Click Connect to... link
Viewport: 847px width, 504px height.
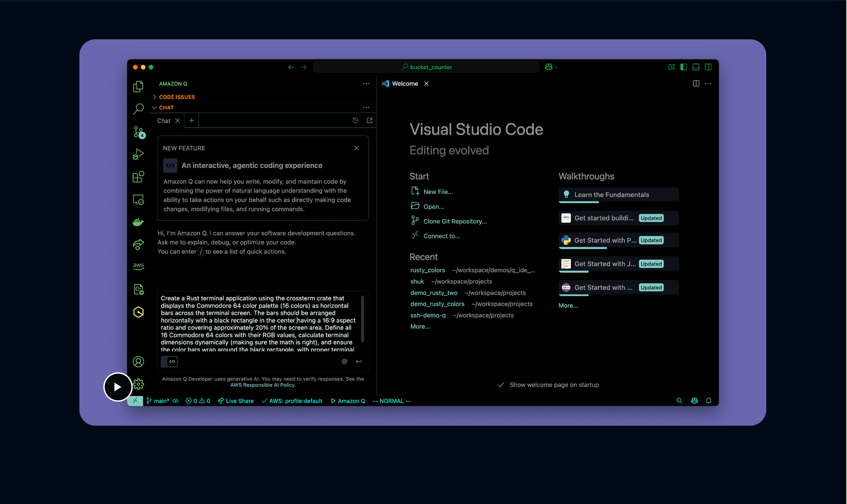coord(436,236)
